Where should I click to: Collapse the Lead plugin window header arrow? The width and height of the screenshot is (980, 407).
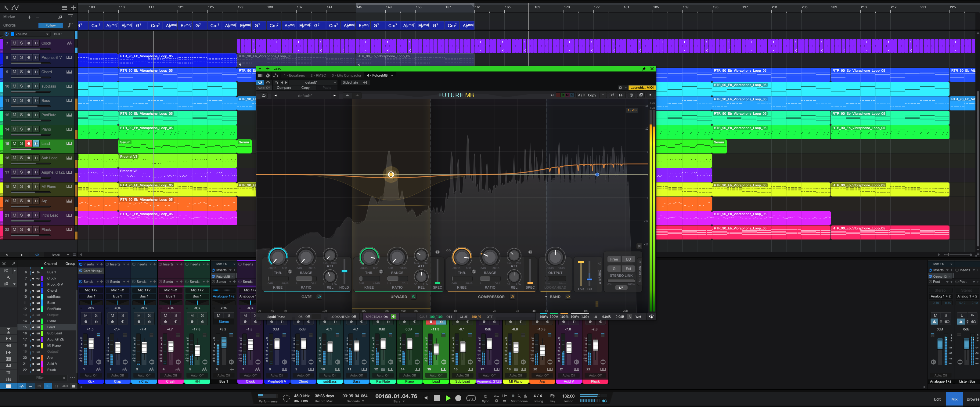click(260, 69)
